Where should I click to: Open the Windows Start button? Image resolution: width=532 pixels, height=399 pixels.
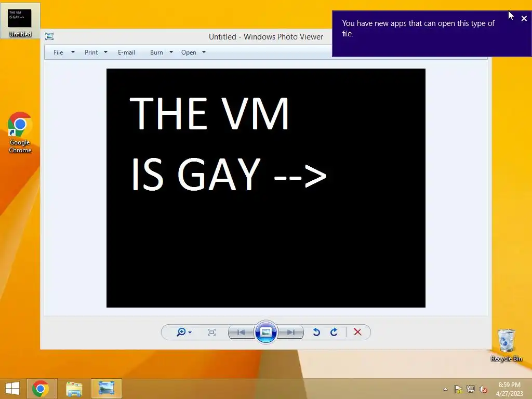[12, 389]
